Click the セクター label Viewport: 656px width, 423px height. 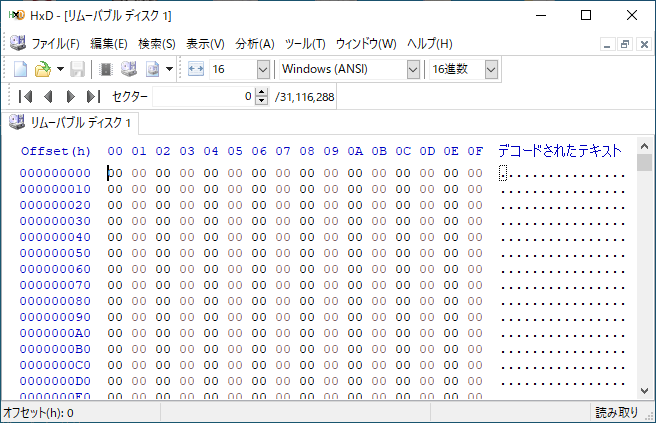click(130, 97)
